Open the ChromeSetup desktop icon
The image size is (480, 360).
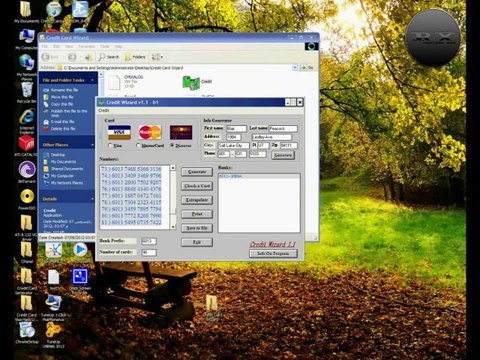[x=27, y=333]
